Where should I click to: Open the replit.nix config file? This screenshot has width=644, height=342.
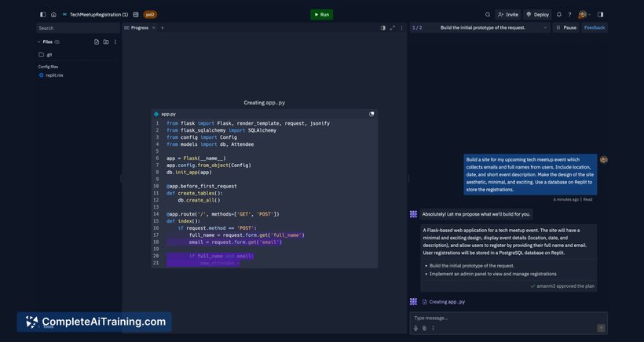pos(51,75)
